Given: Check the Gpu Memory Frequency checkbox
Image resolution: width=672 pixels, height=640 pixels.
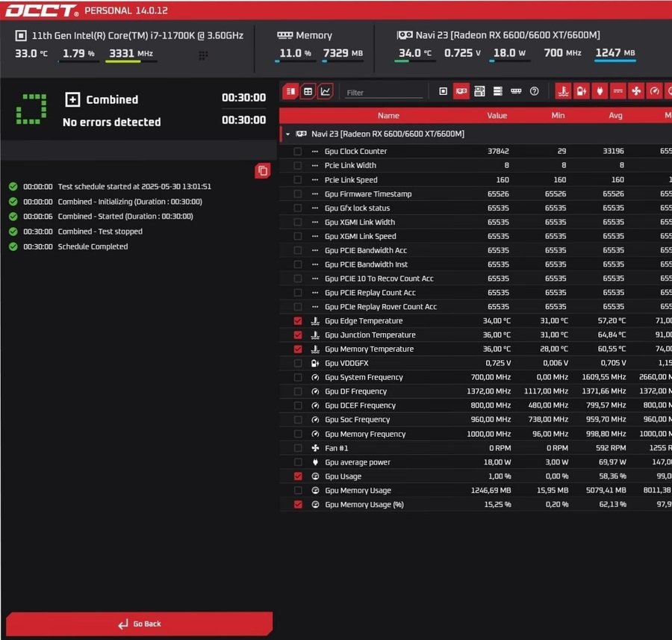Looking at the screenshot, I should 298,434.
